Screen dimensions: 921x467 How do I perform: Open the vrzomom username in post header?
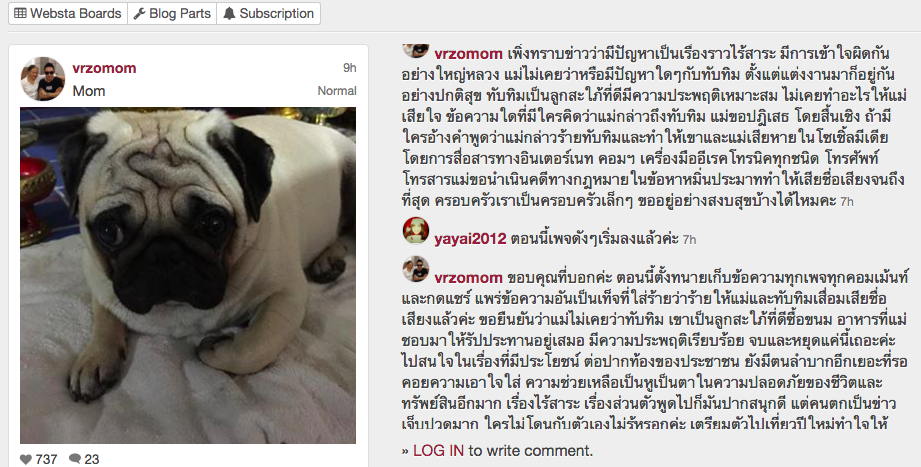tap(105, 68)
